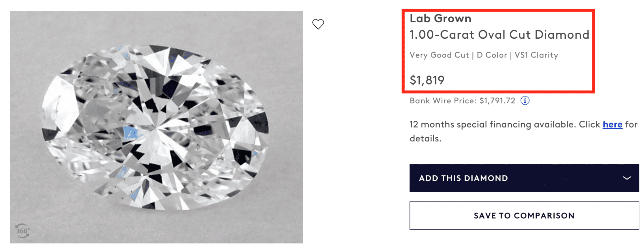Click the heart wishlist icon
The width and height of the screenshot is (644, 246).
coord(318,24)
